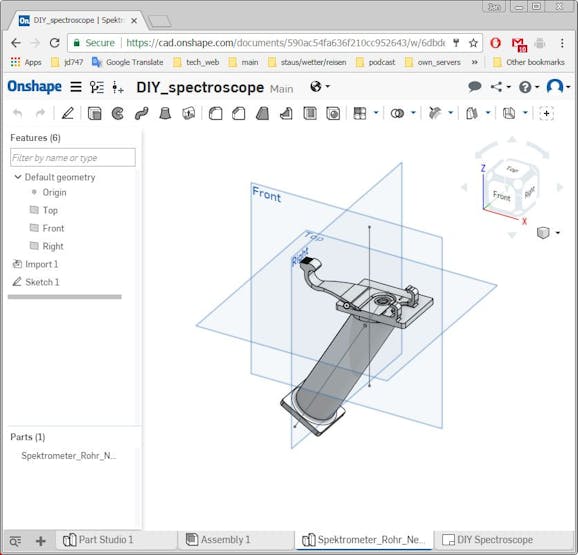Switch to the Part Studio 1 tab
Screen dimensions: 578x555
(x=98, y=540)
